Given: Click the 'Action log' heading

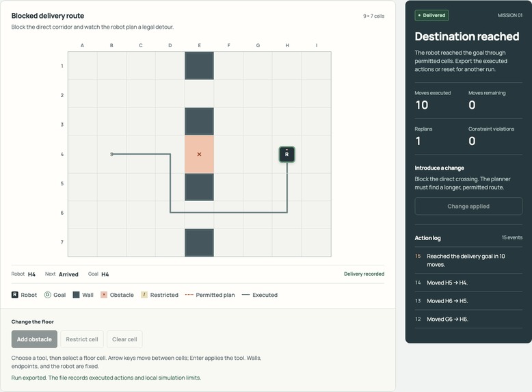Looking at the screenshot, I should (x=427, y=238).
